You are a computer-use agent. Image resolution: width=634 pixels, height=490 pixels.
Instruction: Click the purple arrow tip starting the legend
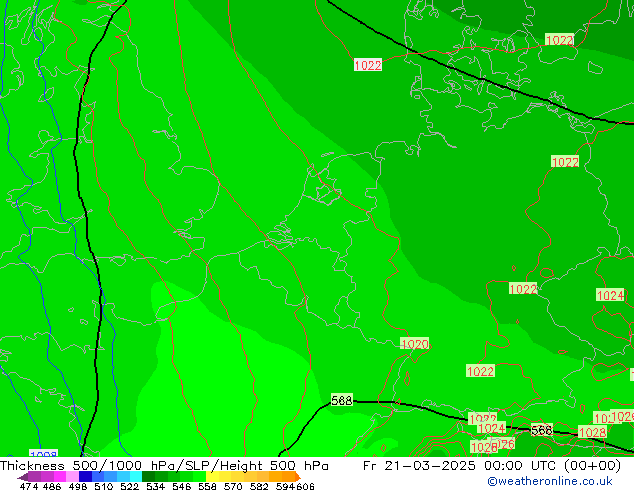coord(23,477)
